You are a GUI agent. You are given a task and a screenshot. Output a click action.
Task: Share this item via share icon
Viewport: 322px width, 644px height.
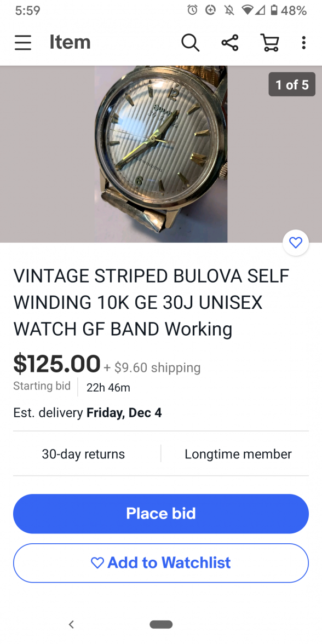click(x=230, y=42)
